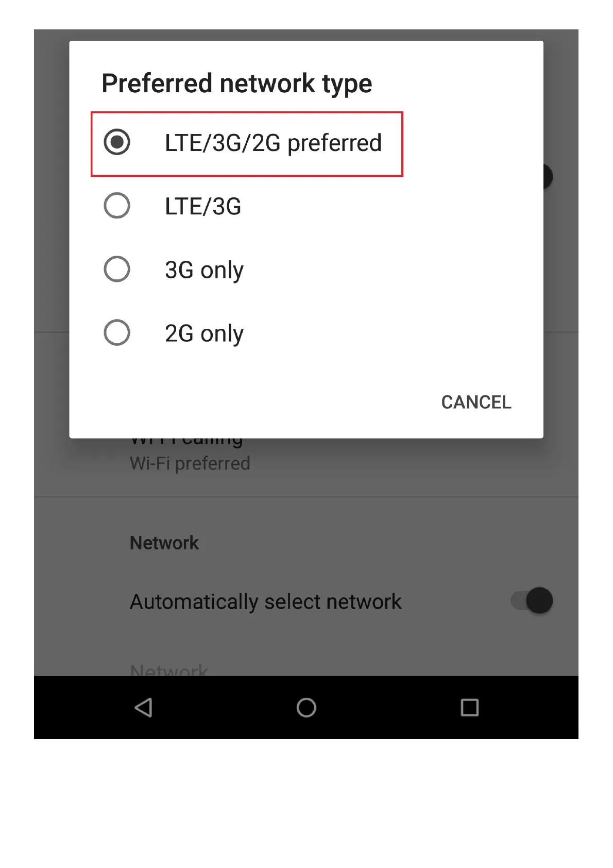Open recent apps with the square icon
Image resolution: width=613 pixels, height=868 pixels.
(x=469, y=708)
